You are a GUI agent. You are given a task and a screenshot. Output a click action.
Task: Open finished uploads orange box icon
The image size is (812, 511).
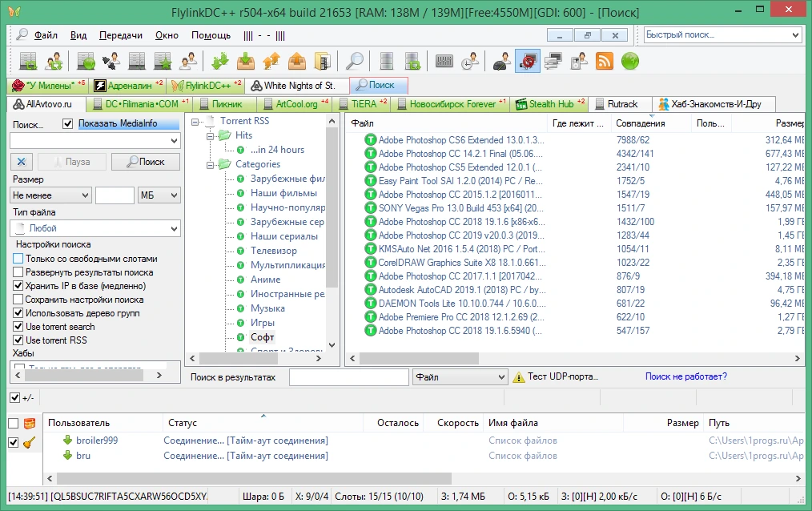coord(297,61)
